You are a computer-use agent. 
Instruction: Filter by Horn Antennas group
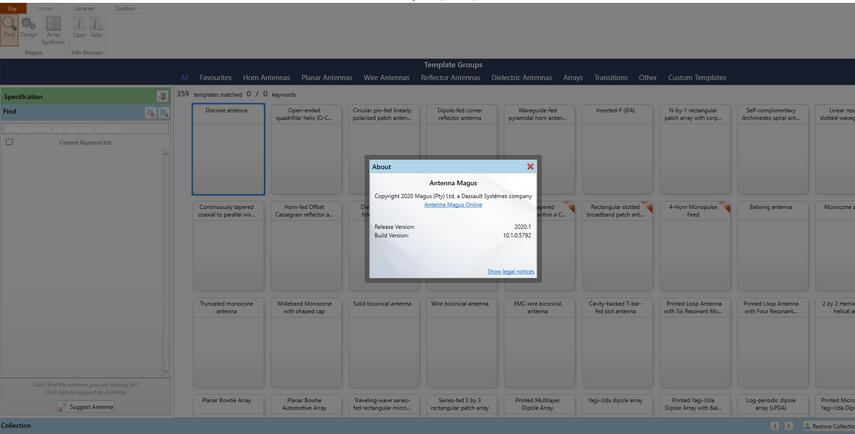(x=266, y=77)
